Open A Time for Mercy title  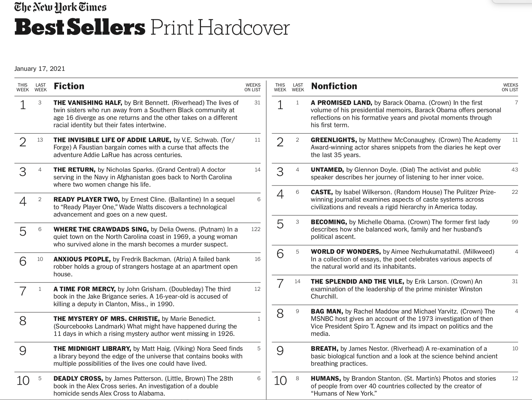[84, 289]
